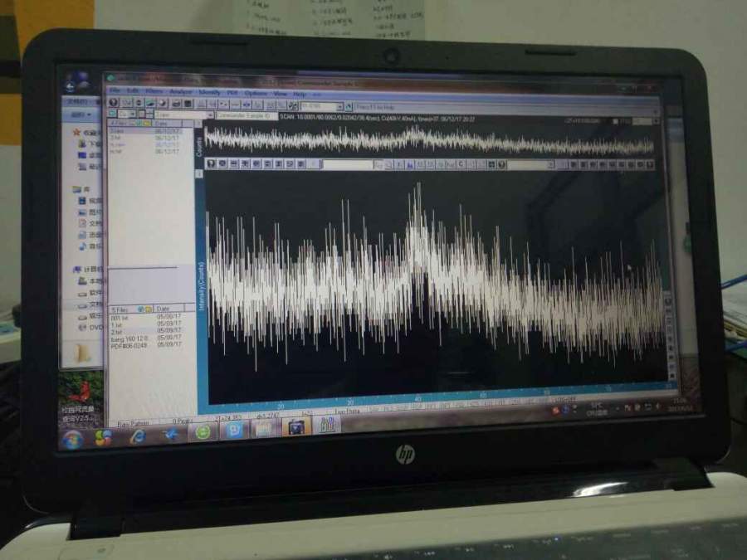Click the media player icon on the taskbar
Image resolution: width=747 pixels, height=560 pixels.
click(297, 426)
